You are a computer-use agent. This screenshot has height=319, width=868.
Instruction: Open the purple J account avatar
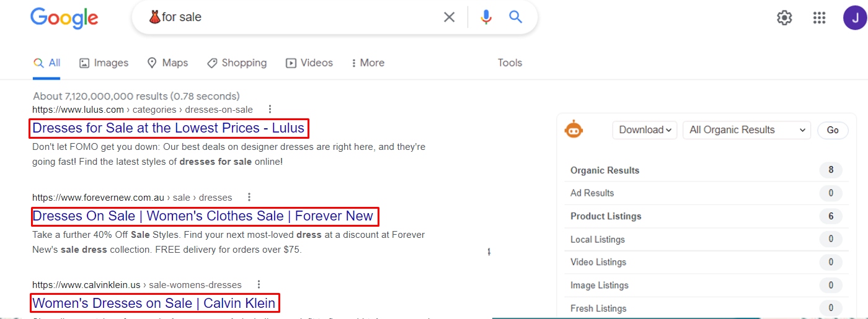(854, 18)
